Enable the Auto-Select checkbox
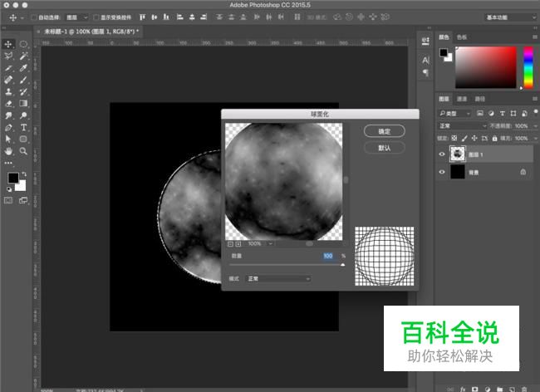 pyautogui.click(x=34, y=17)
